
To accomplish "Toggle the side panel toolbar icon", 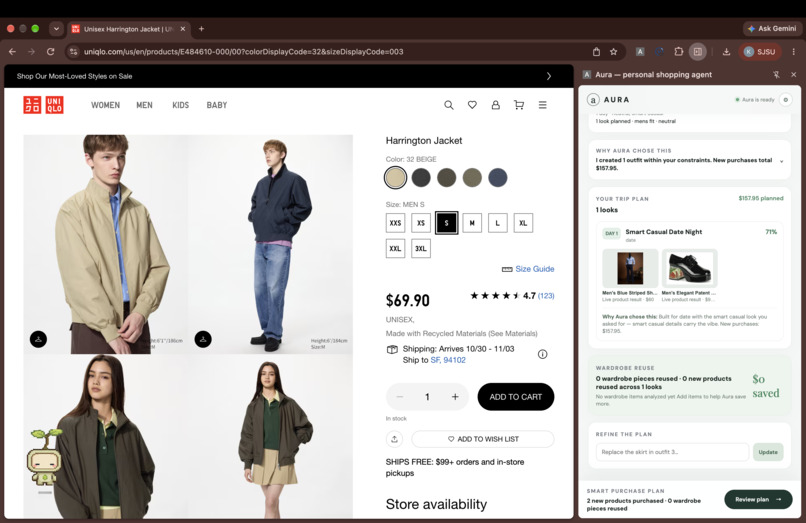I will click(698, 51).
